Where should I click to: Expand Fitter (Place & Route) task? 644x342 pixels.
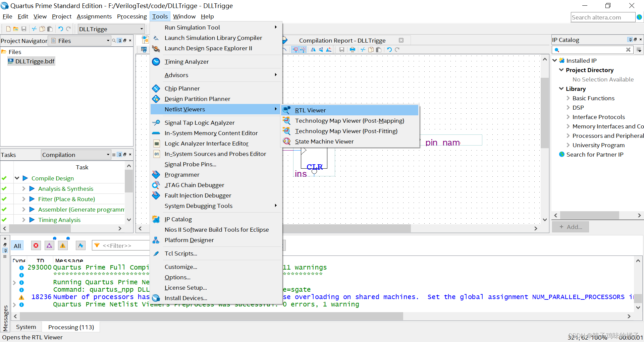click(23, 199)
